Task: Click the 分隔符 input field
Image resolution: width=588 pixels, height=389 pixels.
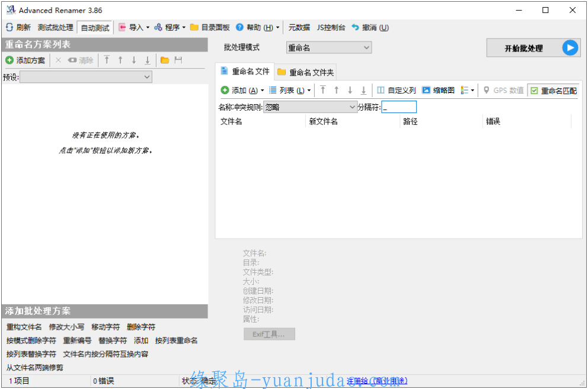Action: 399,107
